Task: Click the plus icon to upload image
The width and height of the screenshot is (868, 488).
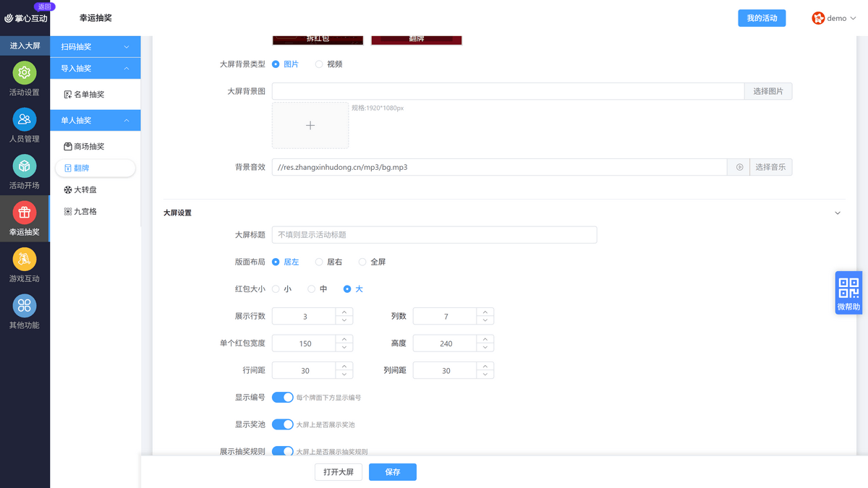Action: (x=310, y=125)
